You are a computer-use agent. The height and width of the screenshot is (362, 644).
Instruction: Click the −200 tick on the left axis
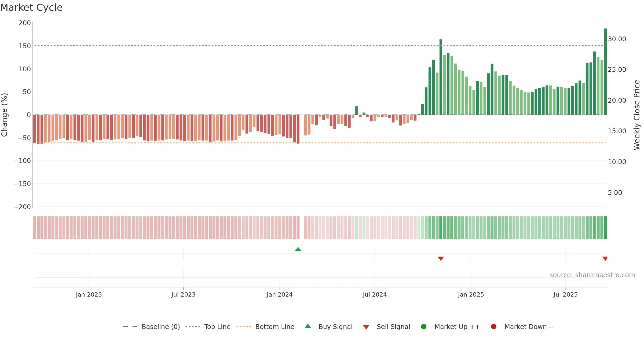tap(22, 207)
